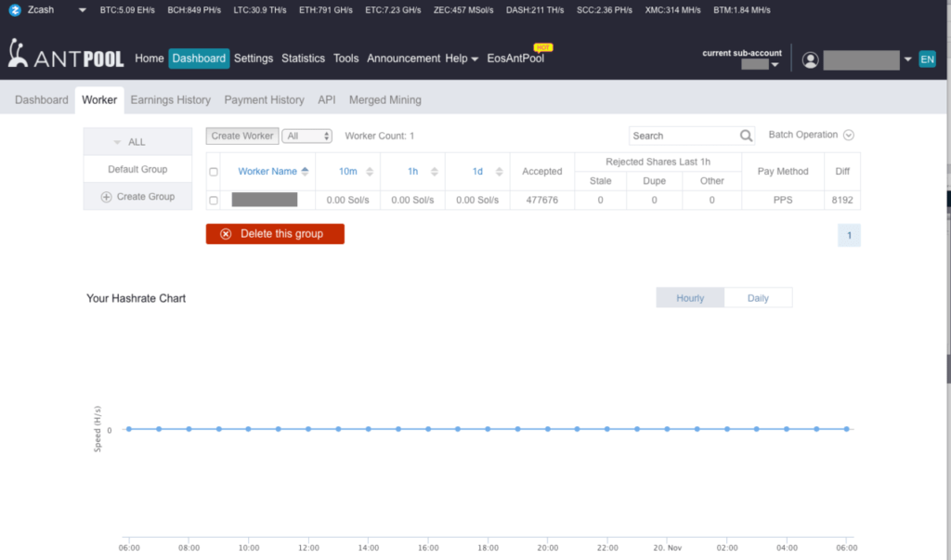Toggle the select-all workers checkbox

click(214, 172)
